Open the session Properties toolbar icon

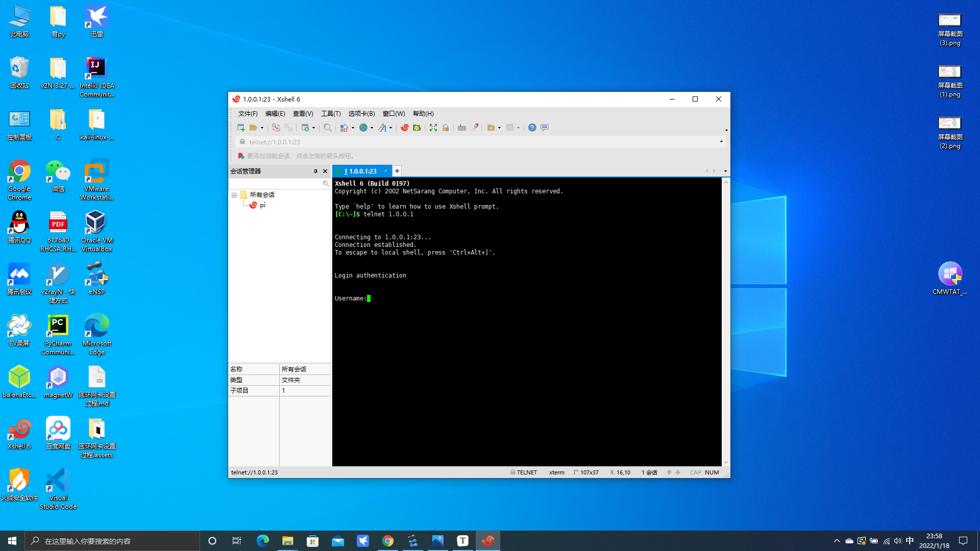tap(305, 128)
